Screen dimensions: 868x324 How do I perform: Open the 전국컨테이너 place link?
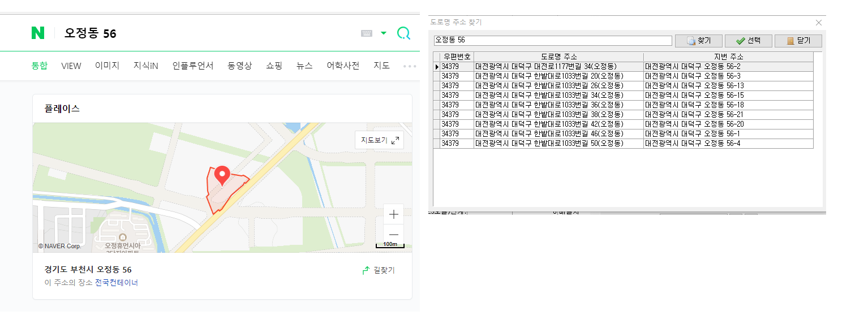coord(116,283)
